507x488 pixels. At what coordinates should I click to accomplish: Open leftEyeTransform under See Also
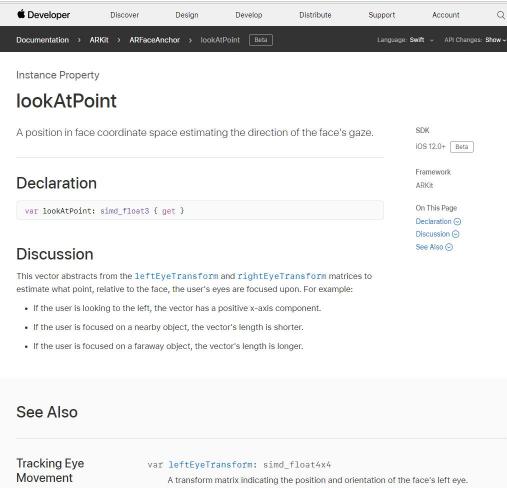pos(212,465)
